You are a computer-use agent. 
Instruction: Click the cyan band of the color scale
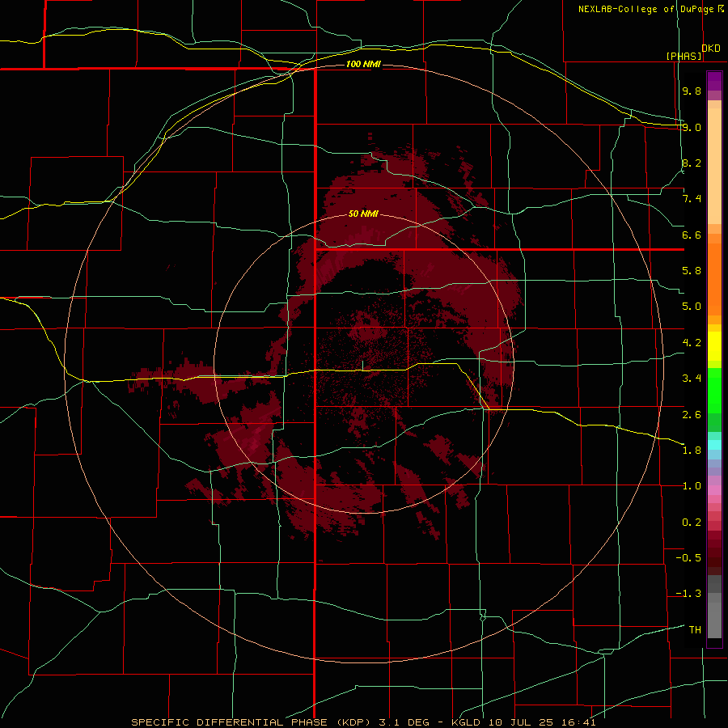(x=714, y=445)
